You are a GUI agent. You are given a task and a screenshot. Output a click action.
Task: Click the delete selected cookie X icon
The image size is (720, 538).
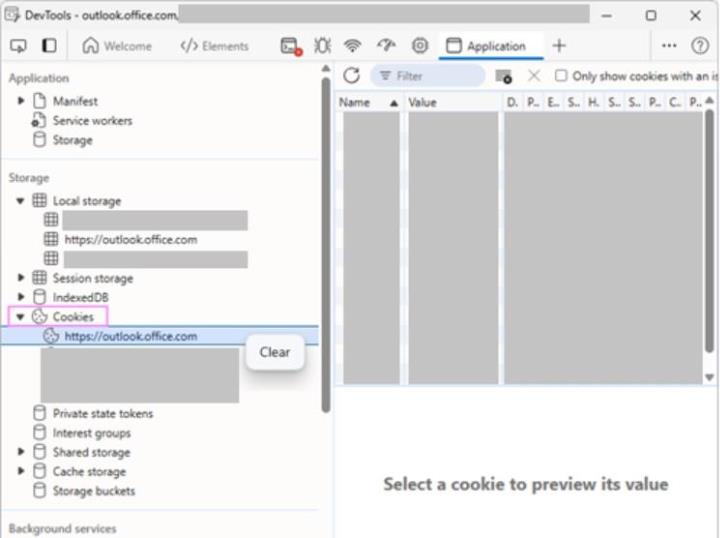pos(534,76)
